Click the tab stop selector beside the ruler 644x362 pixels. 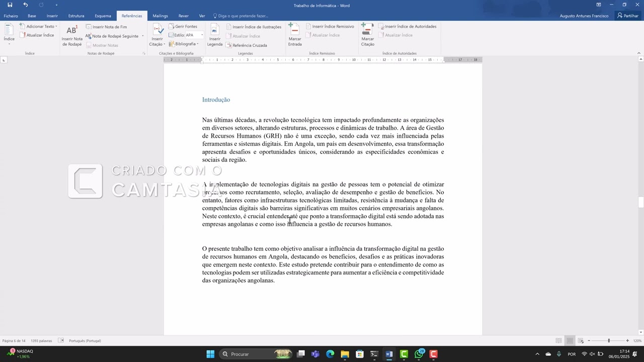4,60
